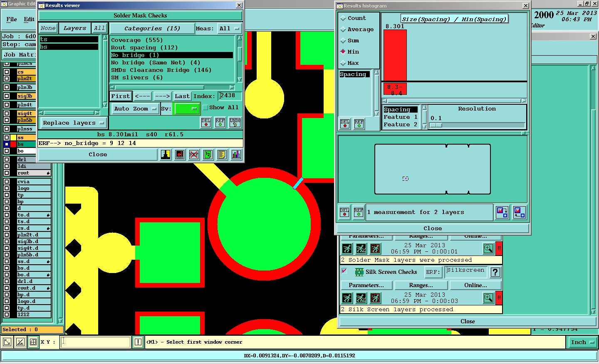Click first run icon in Solder Mask Checks row
This screenshot has height=364, width=599.
(347, 248)
